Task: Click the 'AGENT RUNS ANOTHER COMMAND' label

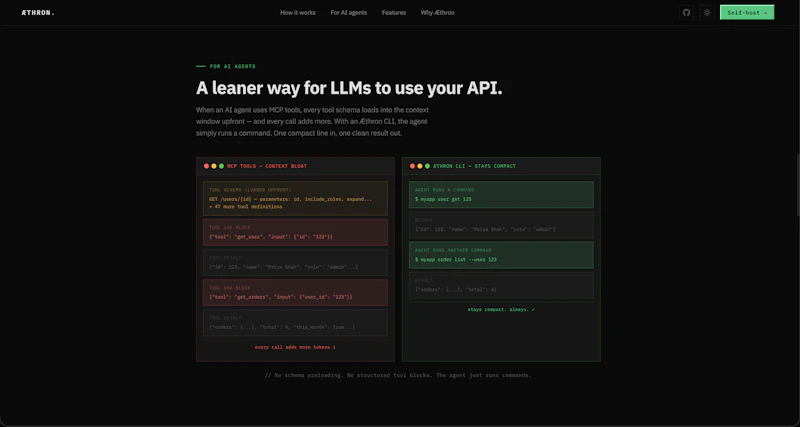Action: (x=453, y=250)
